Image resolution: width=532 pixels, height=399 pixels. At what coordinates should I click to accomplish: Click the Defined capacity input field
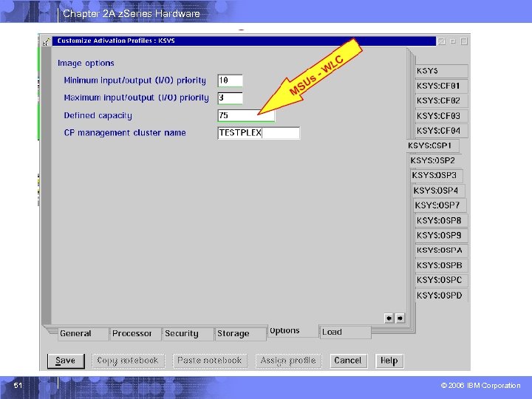point(246,116)
